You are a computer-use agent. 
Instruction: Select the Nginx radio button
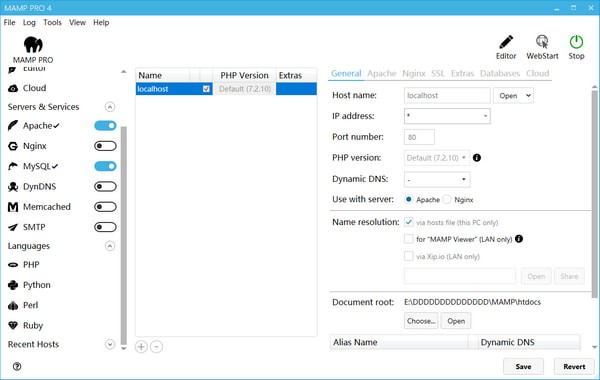(447, 199)
